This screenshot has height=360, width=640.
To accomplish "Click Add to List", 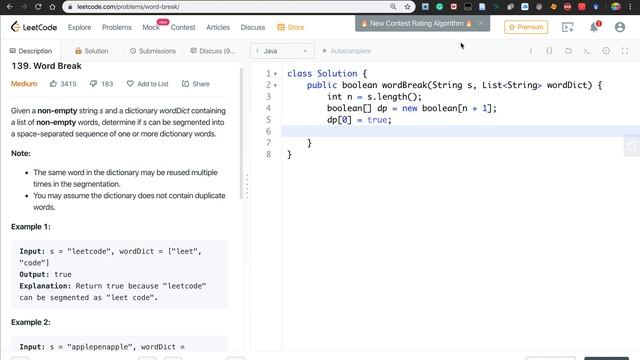I will (x=147, y=84).
